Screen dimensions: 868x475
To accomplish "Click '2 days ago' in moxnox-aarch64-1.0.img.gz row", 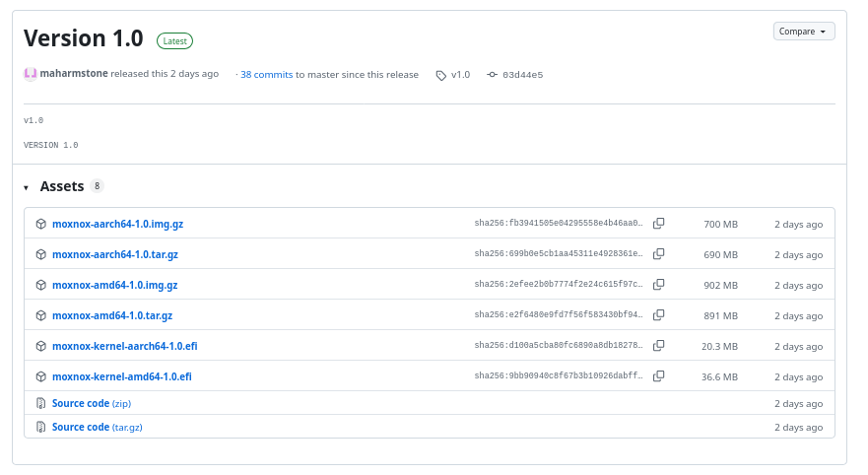I will point(799,225).
